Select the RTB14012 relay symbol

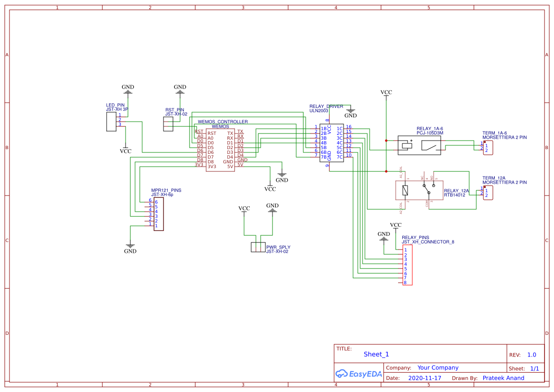pos(419,189)
